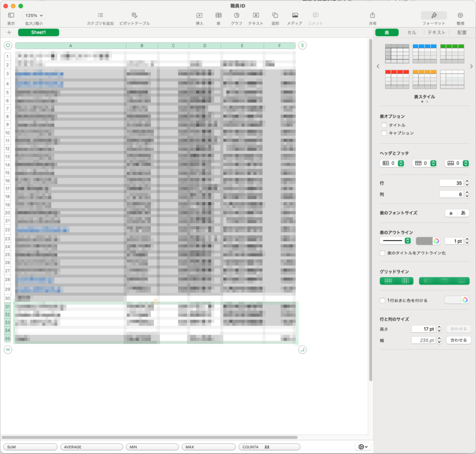Click the column width Fit button

[458, 340]
